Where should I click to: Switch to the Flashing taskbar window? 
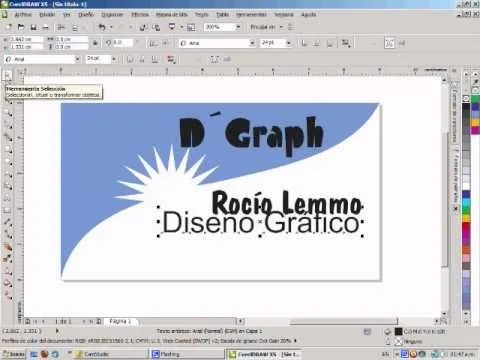click(187, 354)
